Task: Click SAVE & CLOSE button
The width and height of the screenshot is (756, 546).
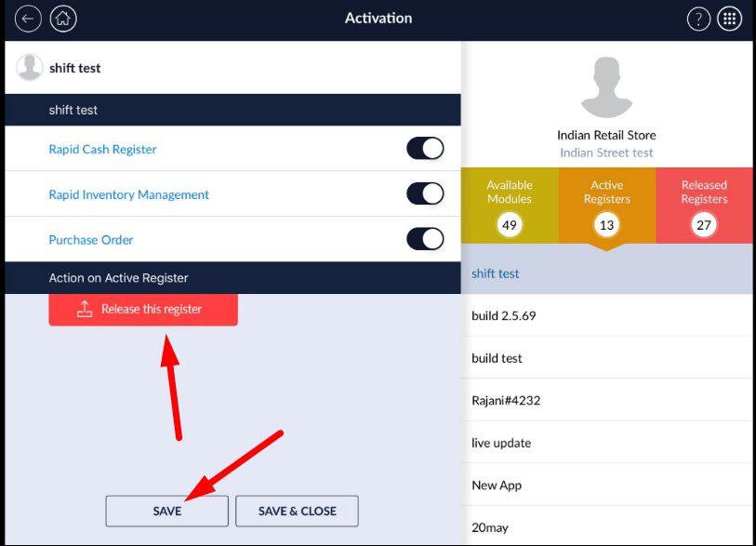Action: (x=297, y=511)
